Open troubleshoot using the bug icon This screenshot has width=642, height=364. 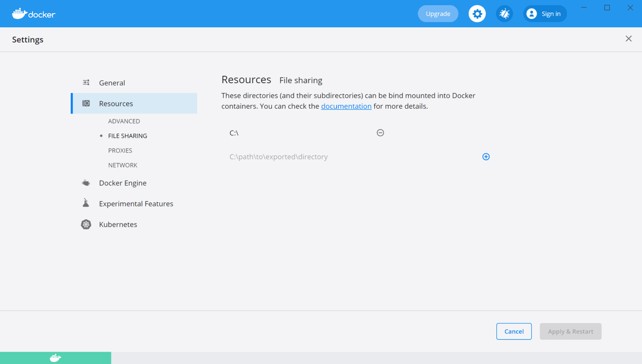[504, 14]
